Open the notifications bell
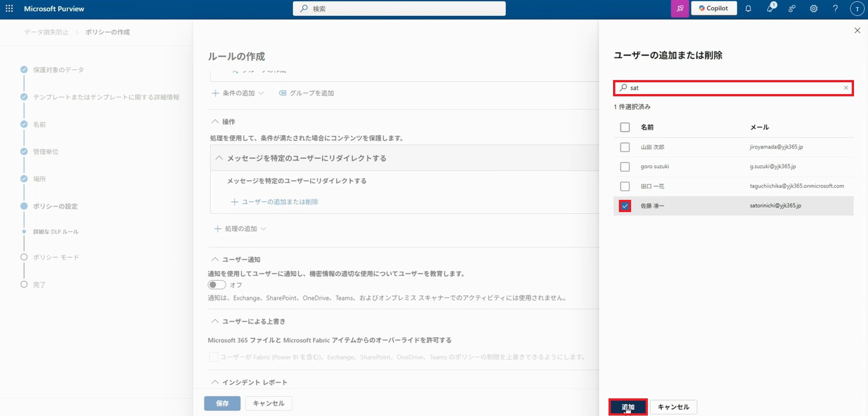 click(748, 9)
